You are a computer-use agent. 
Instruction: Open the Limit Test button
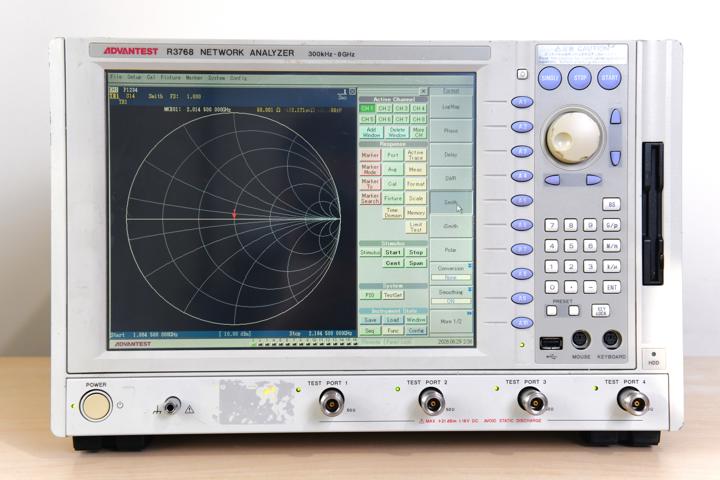pyautogui.click(x=416, y=227)
